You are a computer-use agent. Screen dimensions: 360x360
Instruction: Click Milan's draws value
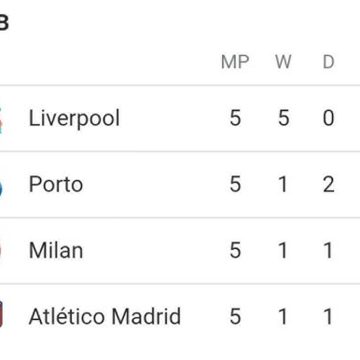(x=328, y=250)
